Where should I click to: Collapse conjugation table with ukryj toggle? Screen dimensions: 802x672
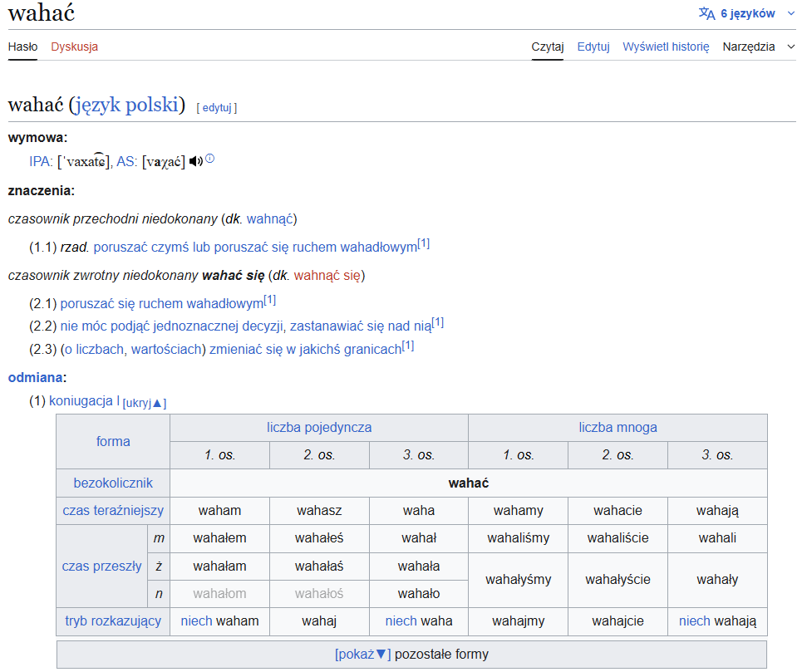145,403
